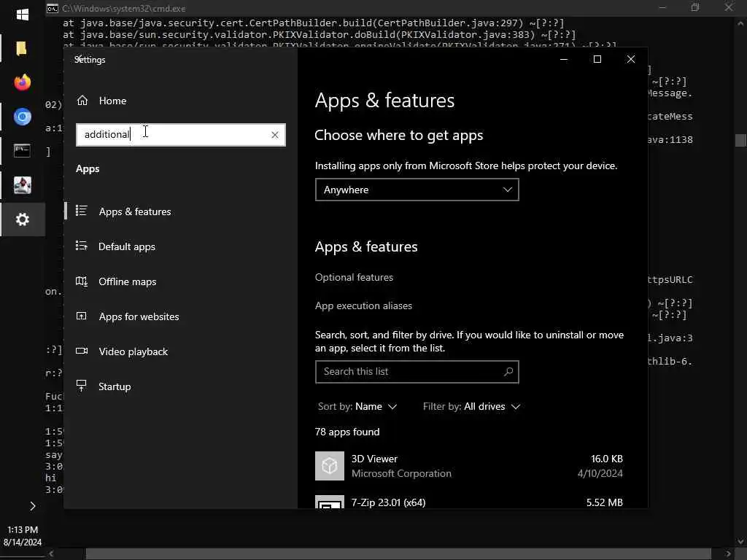Open the App execution aliases link
The image size is (747, 560).
point(363,306)
